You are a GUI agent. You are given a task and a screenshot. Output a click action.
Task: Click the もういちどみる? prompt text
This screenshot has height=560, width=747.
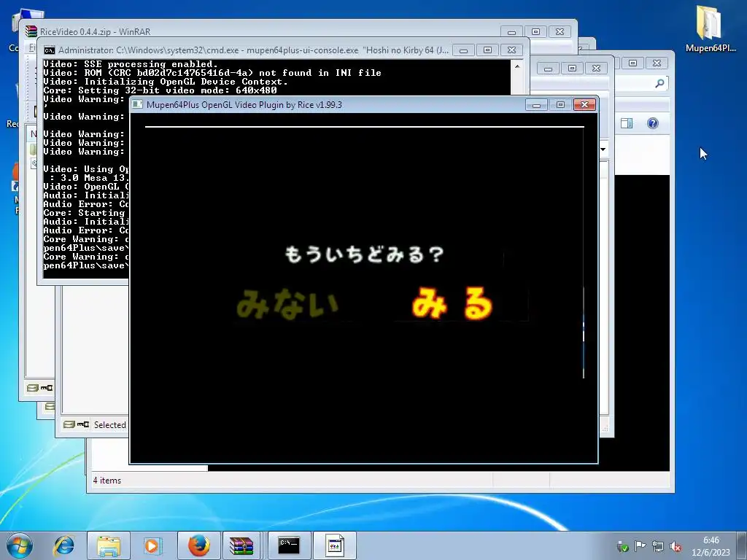(x=365, y=254)
